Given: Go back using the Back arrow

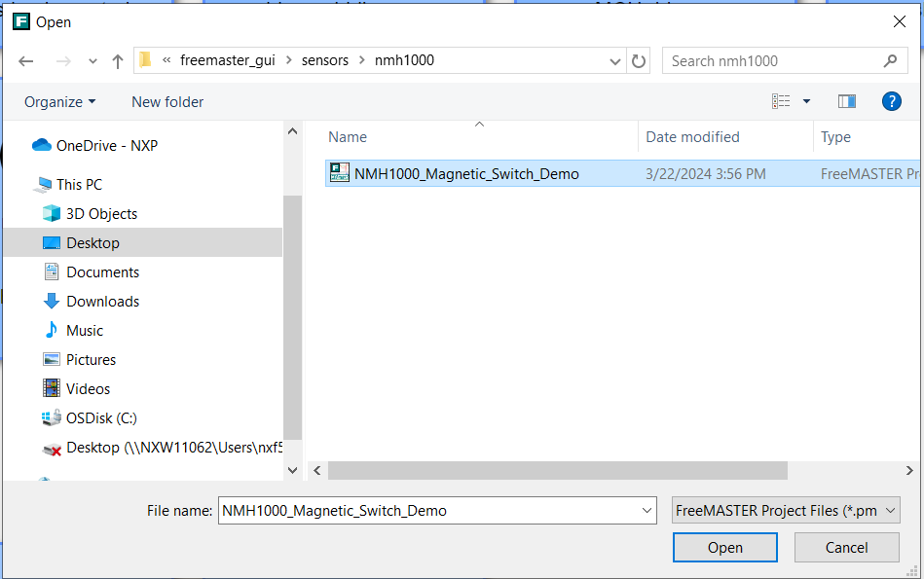Looking at the screenshot, I should (x=26, y=61).
